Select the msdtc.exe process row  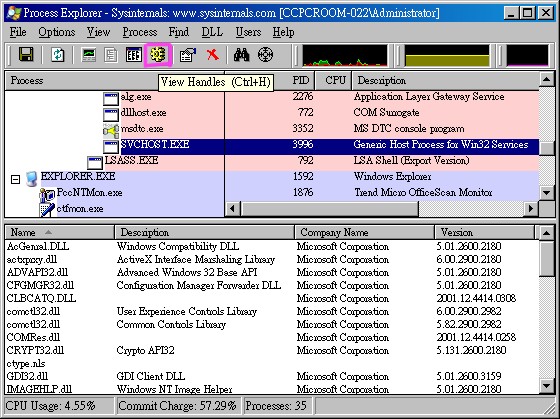[x=271, y=129]
